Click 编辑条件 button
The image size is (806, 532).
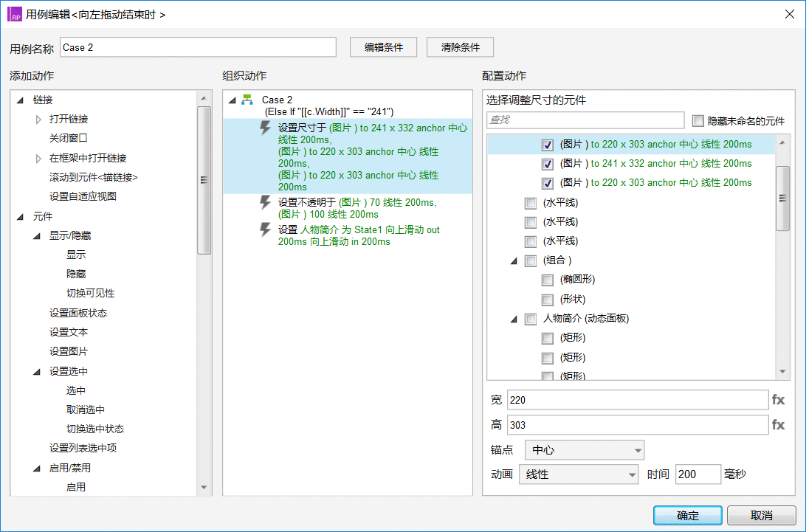tap(384, 47)
